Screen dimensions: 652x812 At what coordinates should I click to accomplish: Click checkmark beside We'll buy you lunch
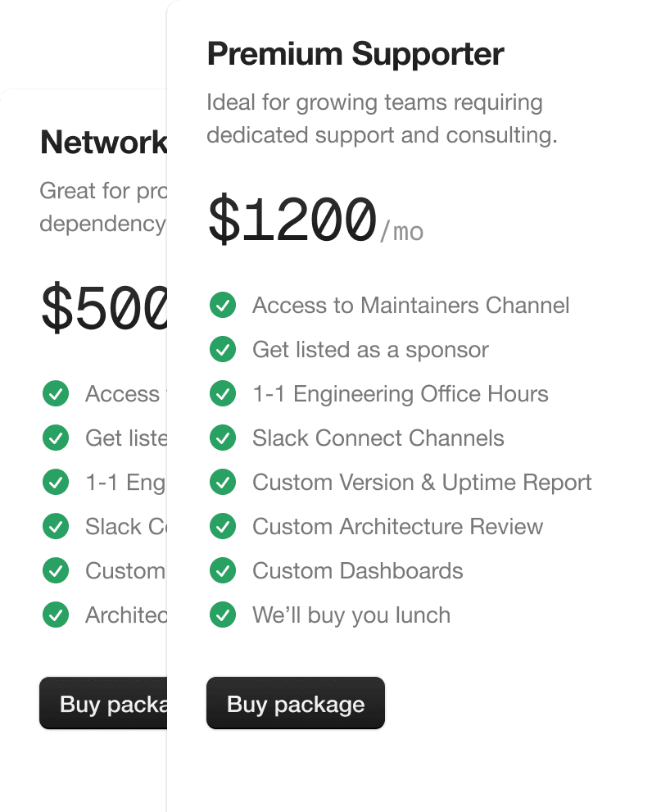pos(223,615)
